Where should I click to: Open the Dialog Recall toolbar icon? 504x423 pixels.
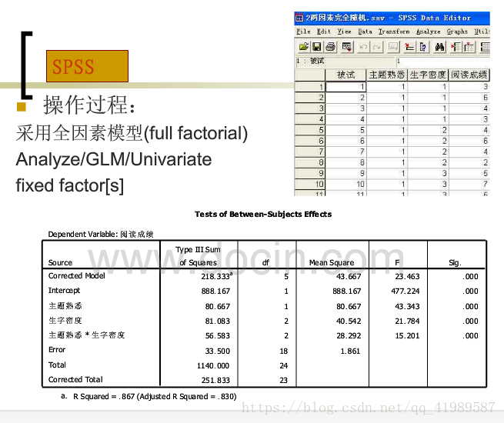click(347, 47)
